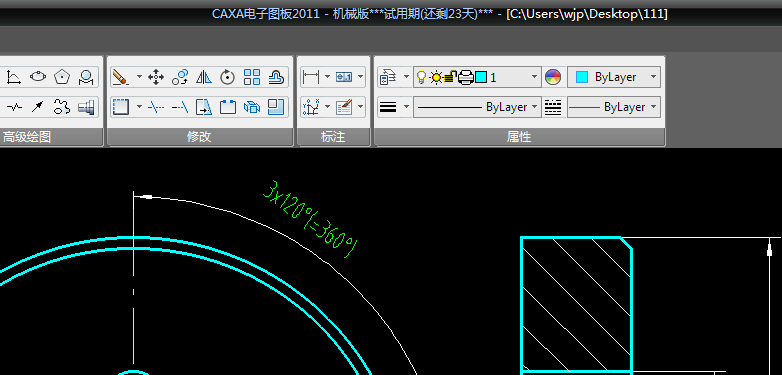This screenshot has width=782, height=375.
Task: Toggle the layer print printer icon
Action: click(465, 78)
